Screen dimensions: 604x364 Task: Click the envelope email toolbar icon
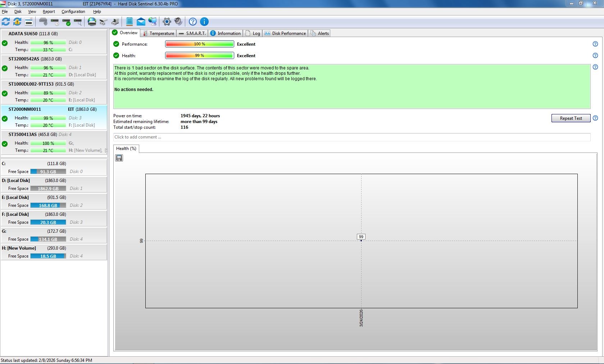[141, 22]
